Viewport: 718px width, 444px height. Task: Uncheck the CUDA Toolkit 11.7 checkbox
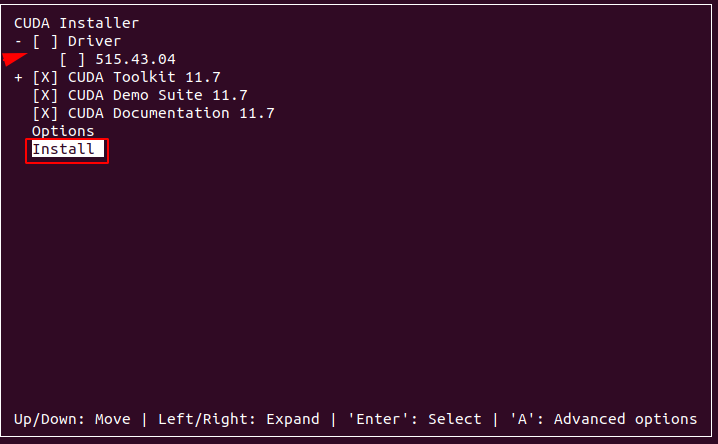(x=45, y=77)
